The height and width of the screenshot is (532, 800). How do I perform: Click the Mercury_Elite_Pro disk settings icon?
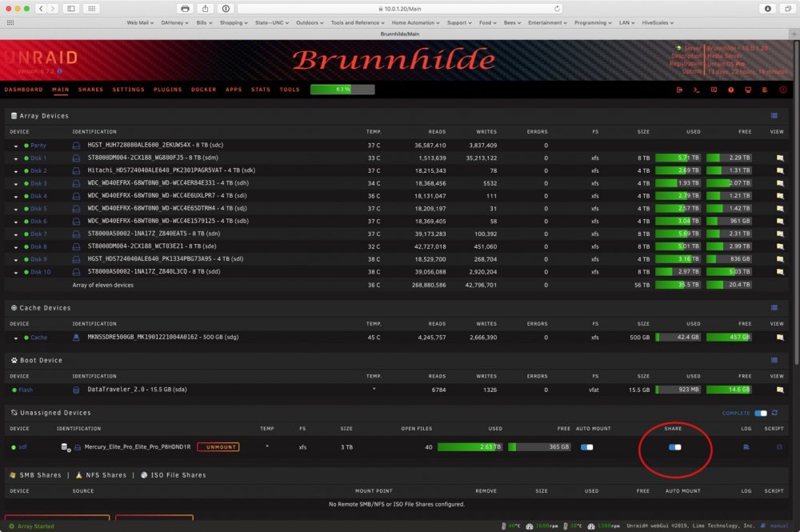click(x=66, y=447)
